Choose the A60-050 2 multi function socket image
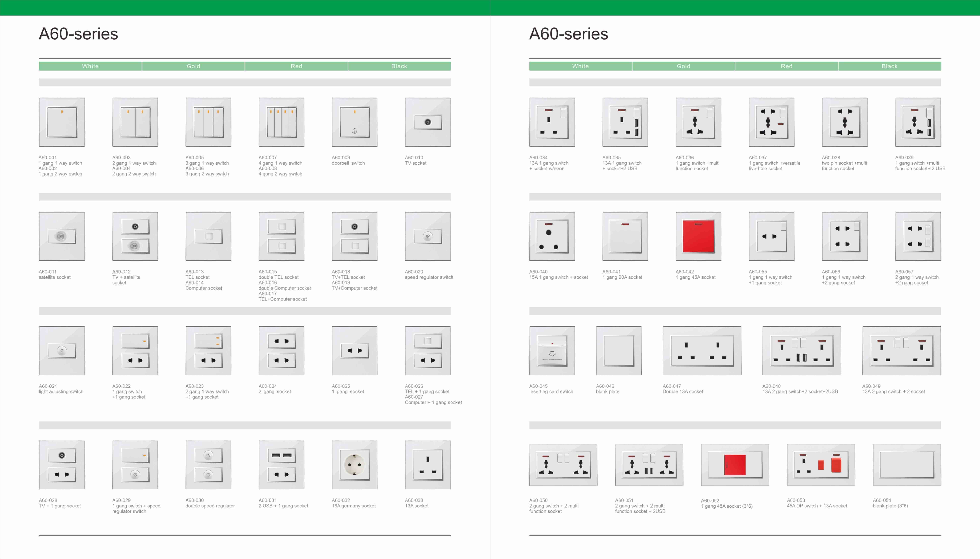This screenshot has height=559, width=980. click(x=563, y=465)
